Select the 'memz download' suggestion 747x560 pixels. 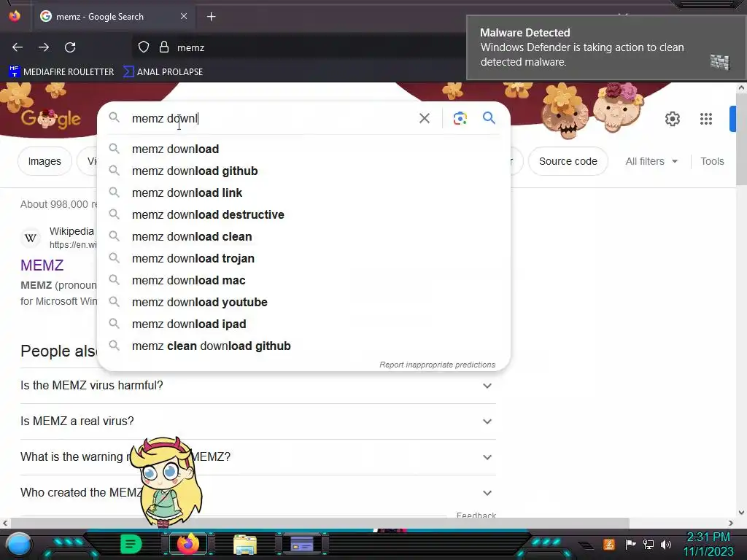pyautogui.click(x=303, y=149)
